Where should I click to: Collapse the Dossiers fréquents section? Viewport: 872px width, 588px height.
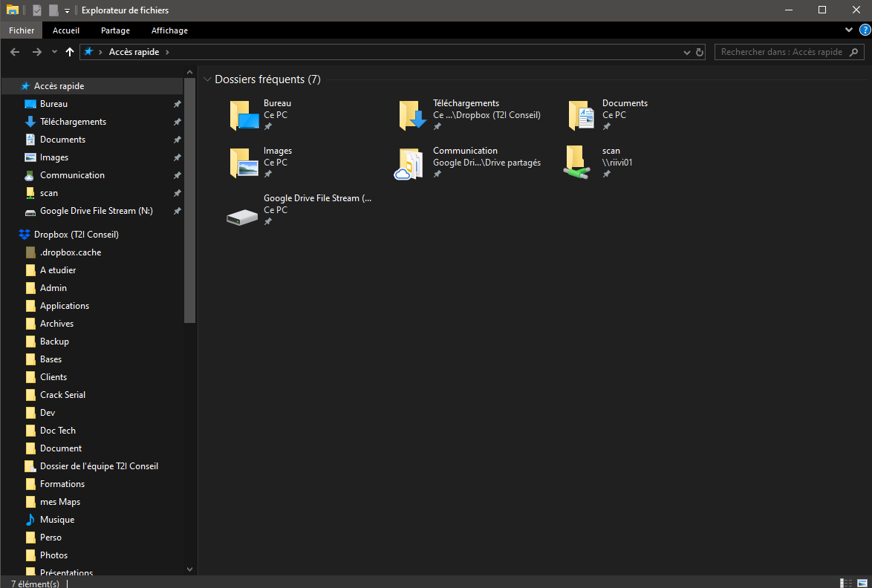(209, 79)
